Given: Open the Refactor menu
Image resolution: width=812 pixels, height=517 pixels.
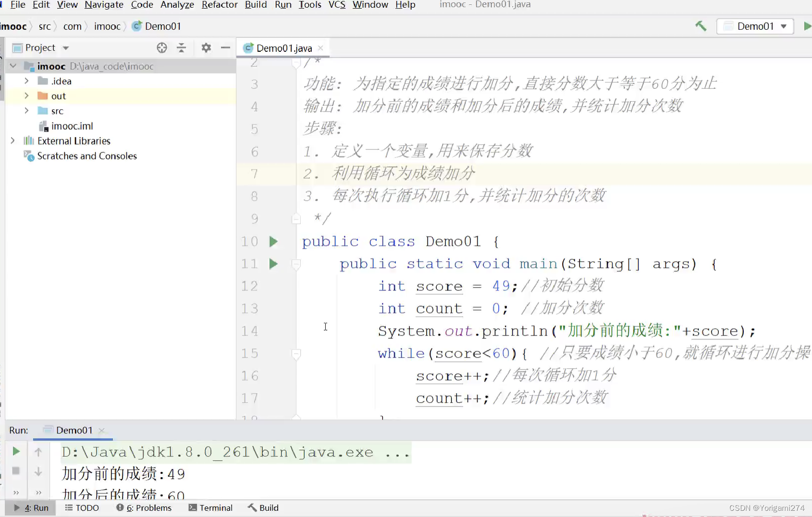Looking at the screenshot, I should pos(220,5).
